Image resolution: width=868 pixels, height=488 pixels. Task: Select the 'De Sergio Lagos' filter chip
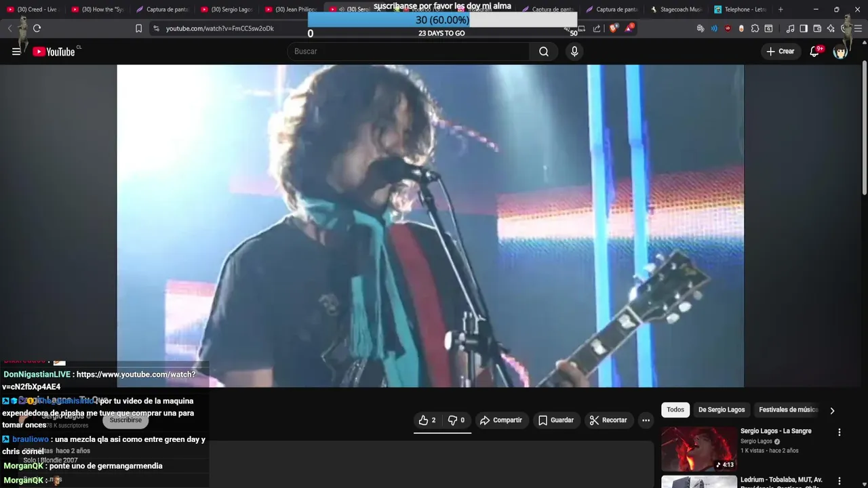[x=722, y=409]
